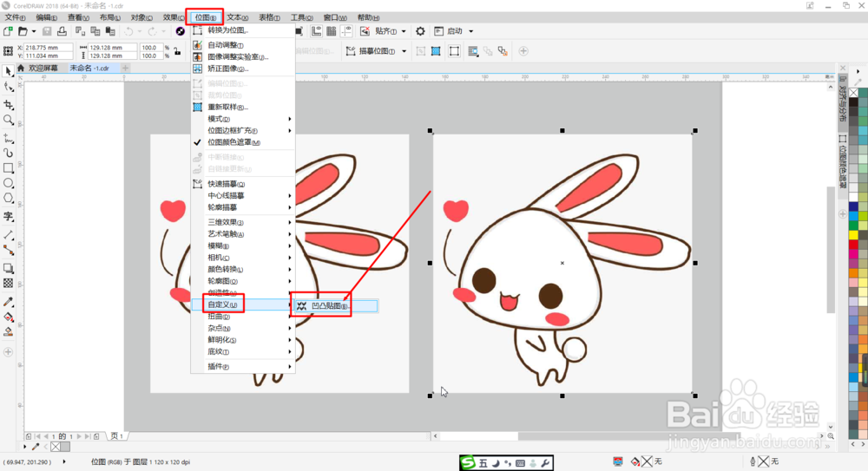Open the 贴齐 snap-to dropdown arrow
Viewport: 868px width, 471px height.
404,31
